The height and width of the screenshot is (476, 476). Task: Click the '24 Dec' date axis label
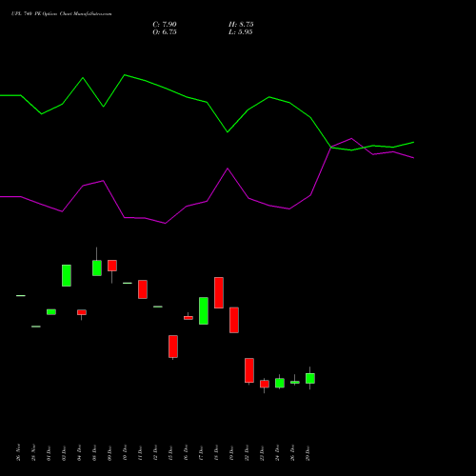(277, 452)
